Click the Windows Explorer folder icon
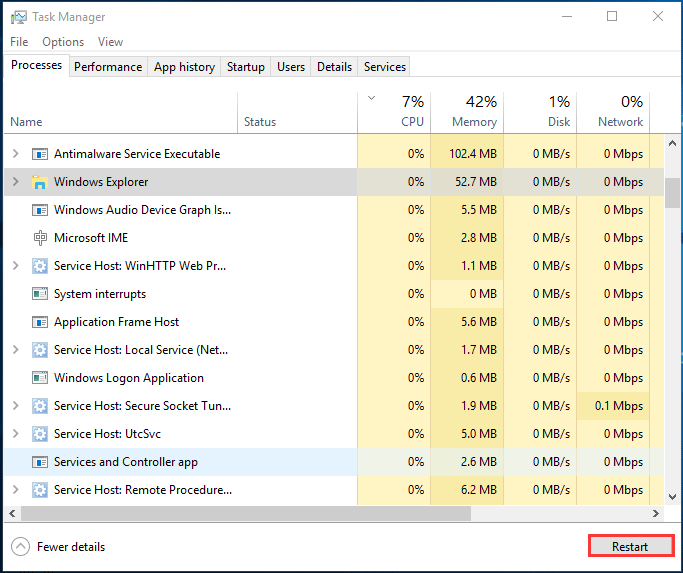 pyautogui.click(x=40, y=182)
